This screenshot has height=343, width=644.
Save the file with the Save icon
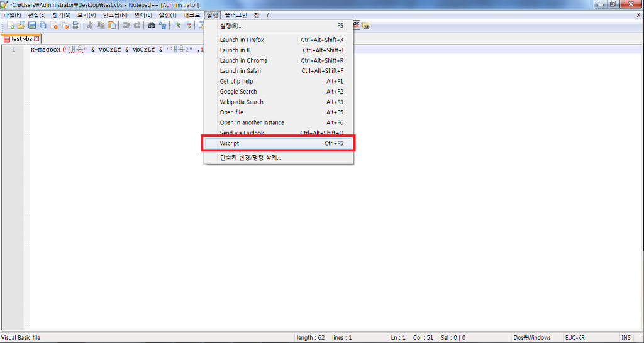tap(32, 25)
